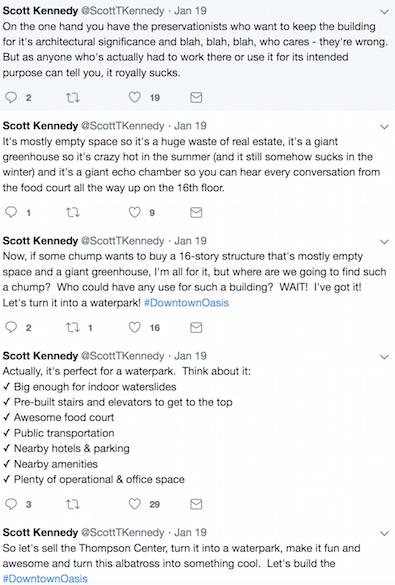The height and width of the screenshot is (585, 395).
Task: Expand the options chevron on the 'mostly empty space' tweet
Action: 384,126
